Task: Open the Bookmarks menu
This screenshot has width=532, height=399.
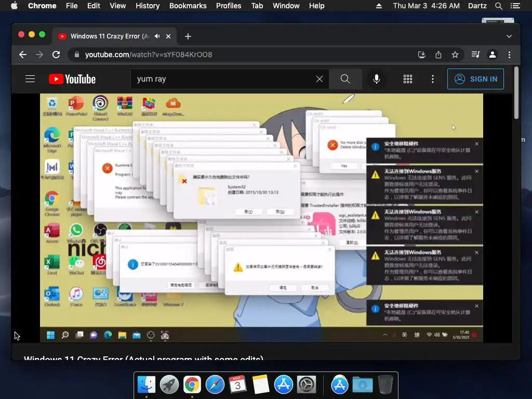Action: coord(188,6)
